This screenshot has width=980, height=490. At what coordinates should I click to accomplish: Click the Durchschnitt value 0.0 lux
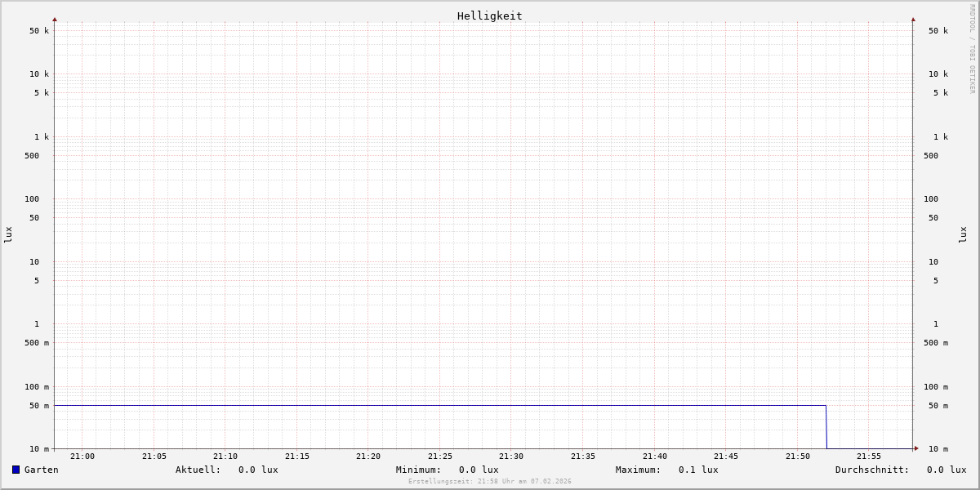click(x=946, y=470)
